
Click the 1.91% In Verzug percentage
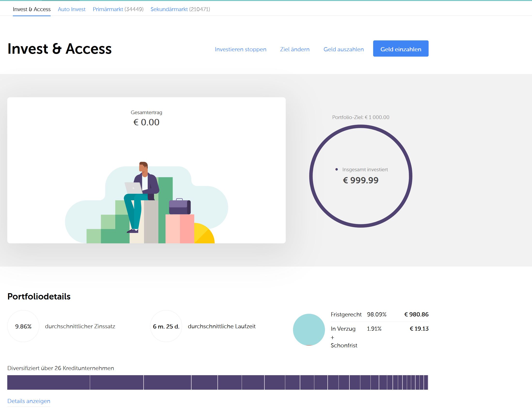coord(374,328)
